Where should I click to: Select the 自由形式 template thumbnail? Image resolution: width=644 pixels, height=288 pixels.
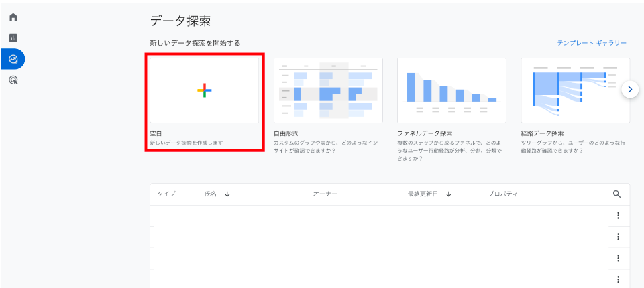click(328, 90)
